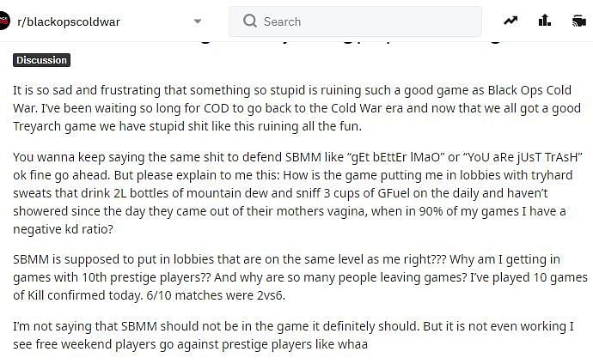Viewport: 593px width, 364px height.
Task: Expand the community selector dropdown arrow
Action: (x=198, y=21)
